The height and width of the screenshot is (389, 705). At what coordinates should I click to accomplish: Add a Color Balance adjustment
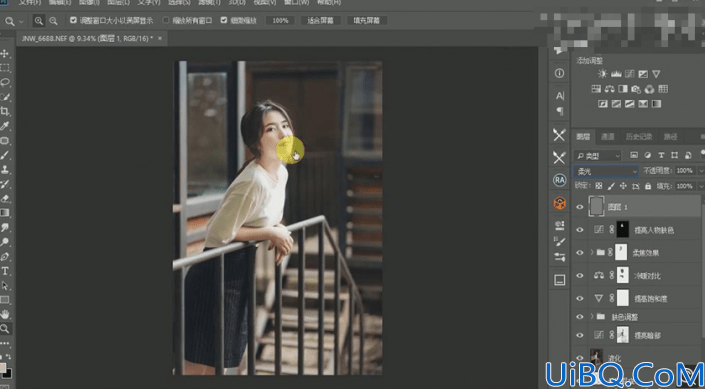click(x=609, y=89)
